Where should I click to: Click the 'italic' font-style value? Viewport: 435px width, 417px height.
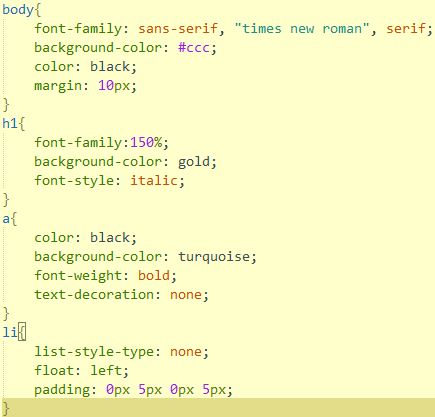pyautogui.click(x=154, y=181)
